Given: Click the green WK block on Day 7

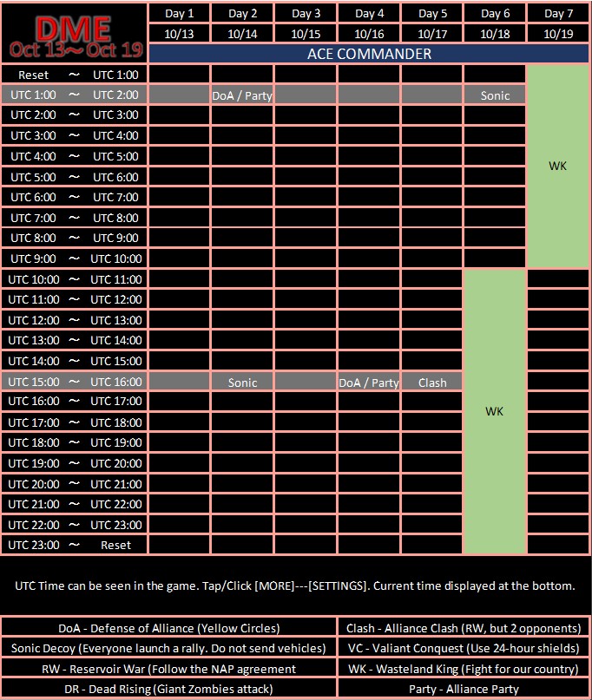Looking at the screenshot, I should point(558,166).
